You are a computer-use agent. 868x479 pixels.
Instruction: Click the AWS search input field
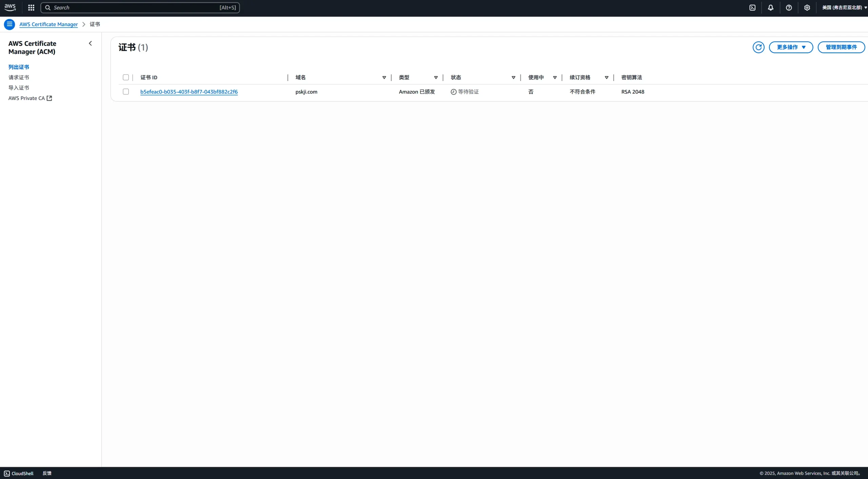[136, 7]
